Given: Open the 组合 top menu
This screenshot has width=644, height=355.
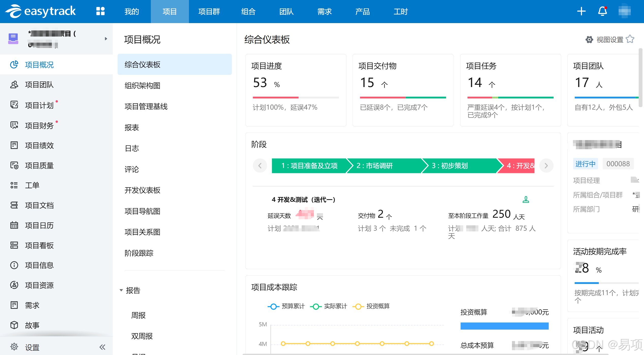Looking at the screenshot, I should 248,11.
